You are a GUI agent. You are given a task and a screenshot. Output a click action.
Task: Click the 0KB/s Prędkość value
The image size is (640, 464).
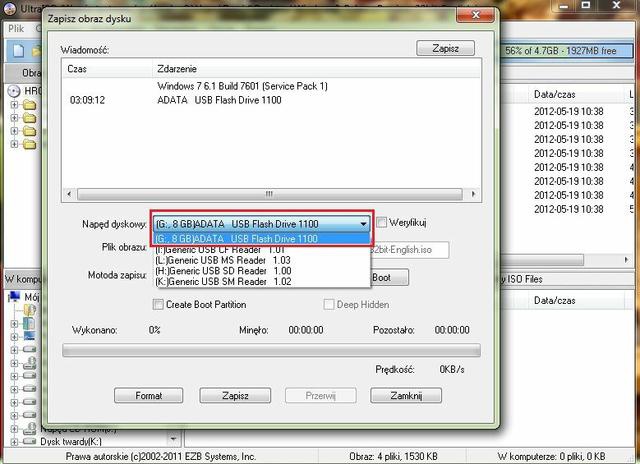pyautogui.click(x=451, y=369)
